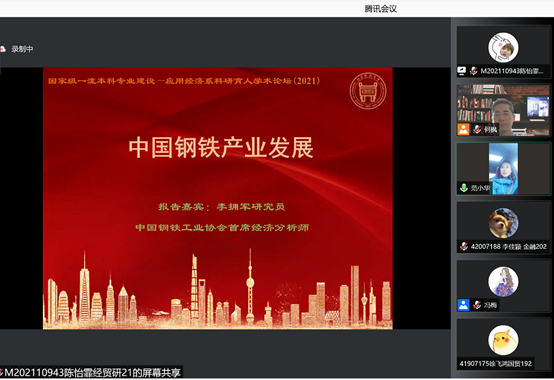554x380 pixels.
Task: Click the 中国钢铁产业发展 slide title
Action: tap(221, 148)
